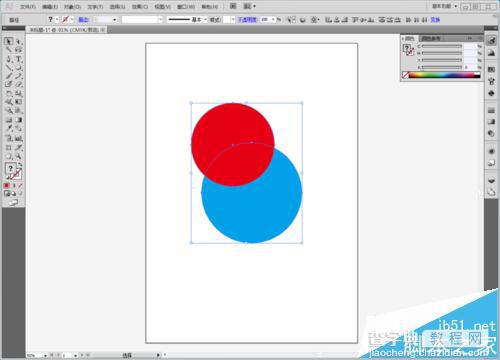Select the Type tool in toolbox
This screenshot has width=500, height=360.
(x=19, y=59)
